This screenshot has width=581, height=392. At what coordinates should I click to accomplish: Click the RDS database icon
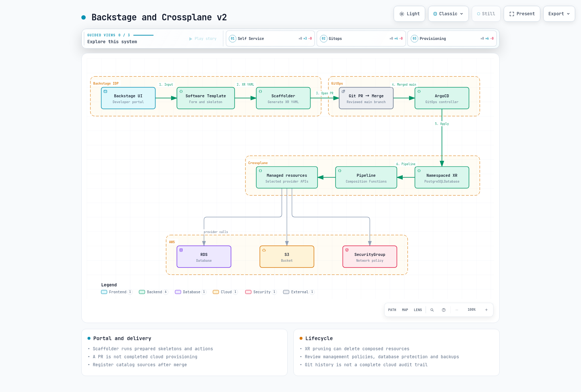[x=181, y=250]
